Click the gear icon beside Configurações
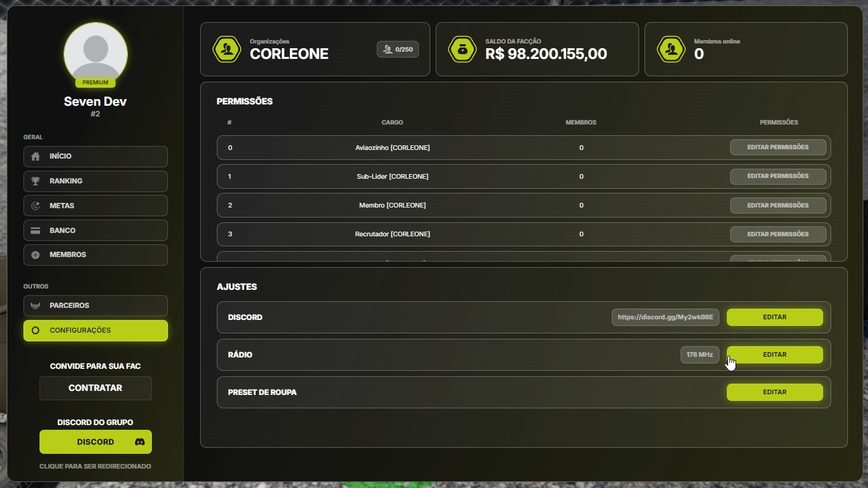This screenshot has height=488, width=868. coord(35,331)
